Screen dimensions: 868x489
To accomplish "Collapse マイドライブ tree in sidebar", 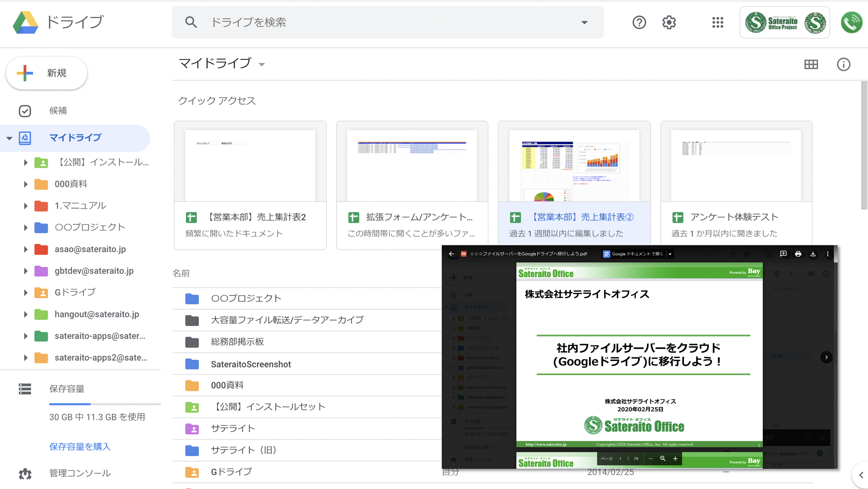I will point(9,138).
